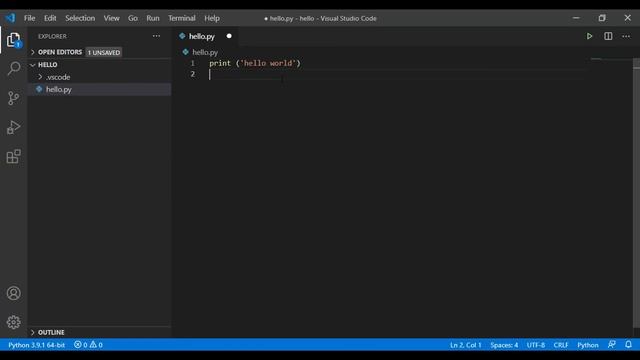Open the Run menu
The height and width of the screenshot is (360, 640).
point(153,18)
